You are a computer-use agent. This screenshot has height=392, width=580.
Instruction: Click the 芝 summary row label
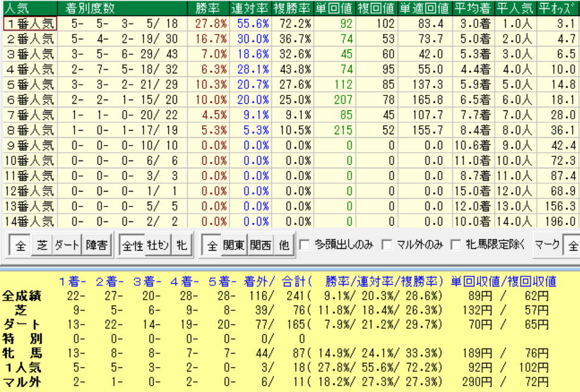tap(21, 310)
